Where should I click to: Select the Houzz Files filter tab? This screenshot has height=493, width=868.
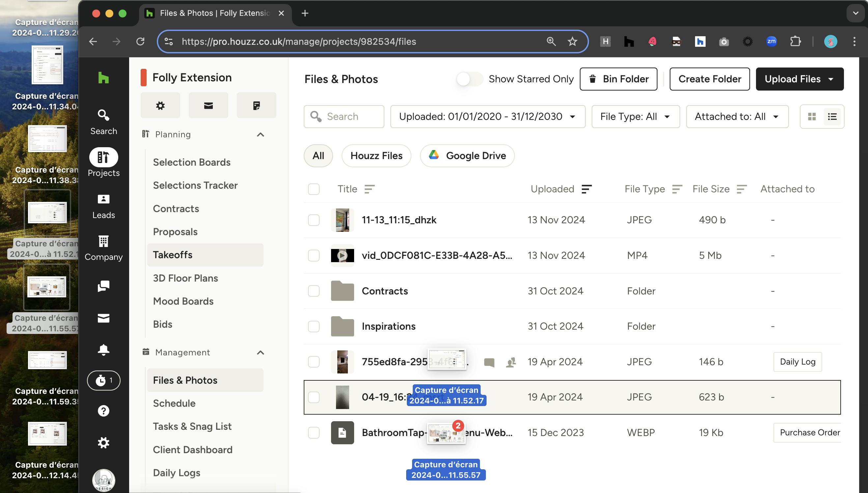point(376,156)
